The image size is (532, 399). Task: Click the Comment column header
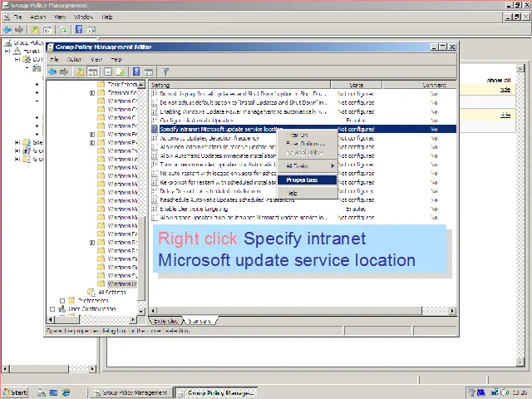coord(420,85)
